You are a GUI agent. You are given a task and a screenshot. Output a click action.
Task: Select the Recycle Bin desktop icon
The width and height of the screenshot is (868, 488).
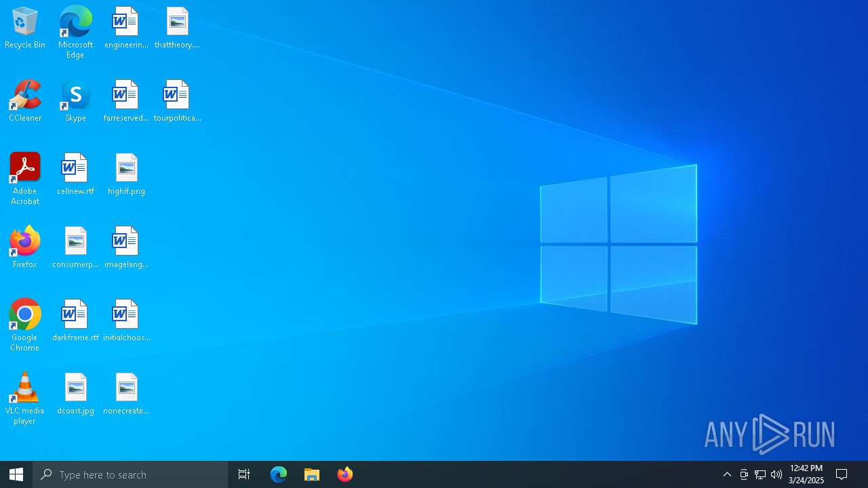point(25,28)
